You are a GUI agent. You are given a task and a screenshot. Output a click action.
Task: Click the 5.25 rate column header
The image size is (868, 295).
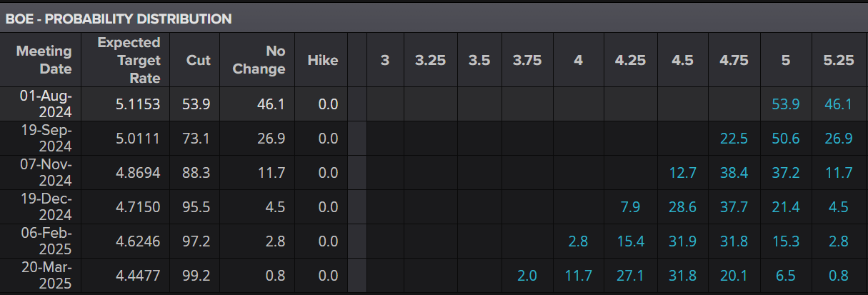point(839,60)
